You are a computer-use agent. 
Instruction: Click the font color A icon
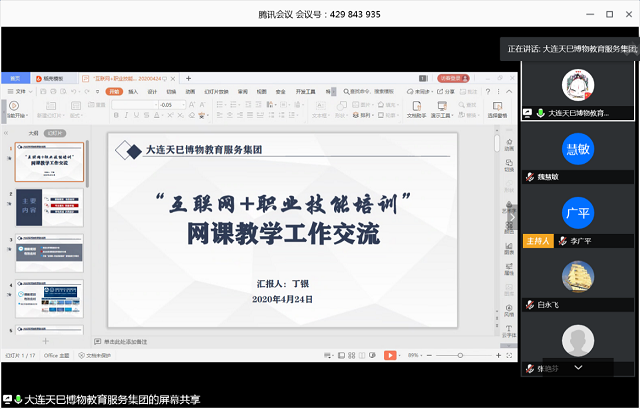pos(157,116)
